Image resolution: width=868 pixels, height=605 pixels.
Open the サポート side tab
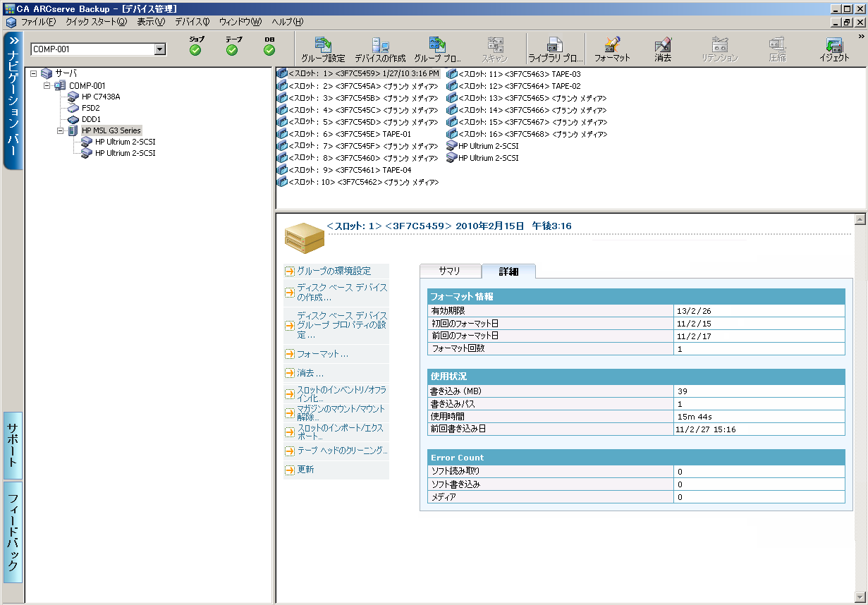pyautogui.click(x=13, y=446)
